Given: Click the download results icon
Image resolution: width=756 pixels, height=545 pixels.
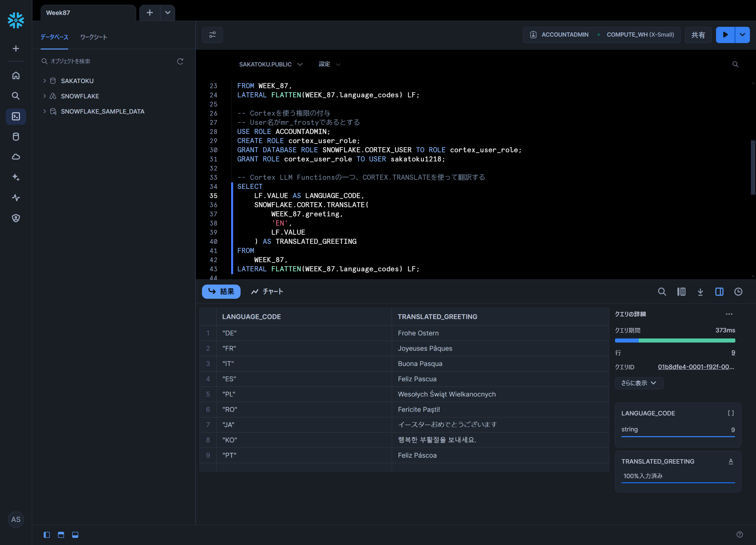Looking at the screenshot, I should [x=700, y=292].
